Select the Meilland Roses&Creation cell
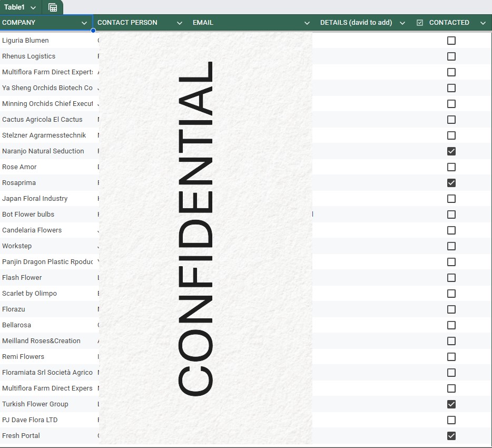492x448 pixels. pyautogui.click(x=47, y=341)
